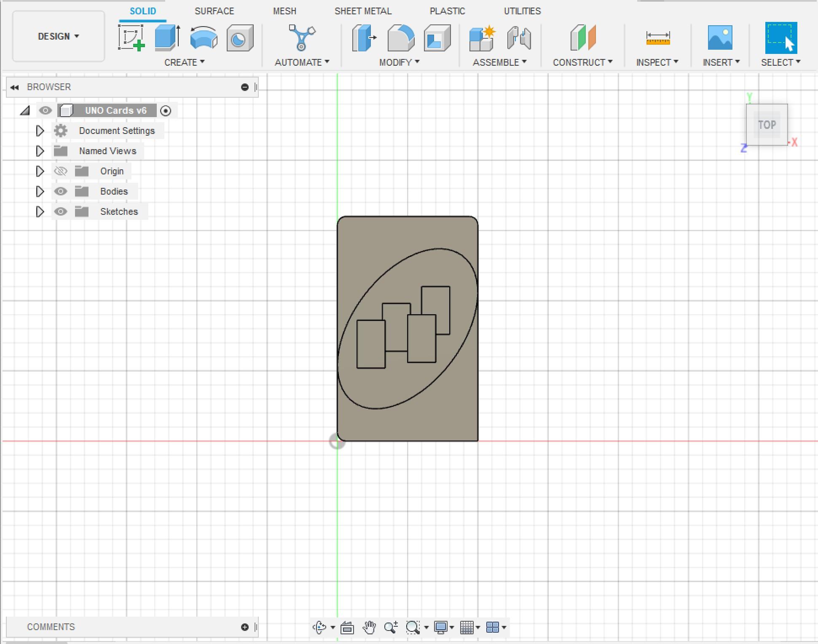Select the Revolve tool icon
This screenshot has height=644, width=818.
coord(204,38)
